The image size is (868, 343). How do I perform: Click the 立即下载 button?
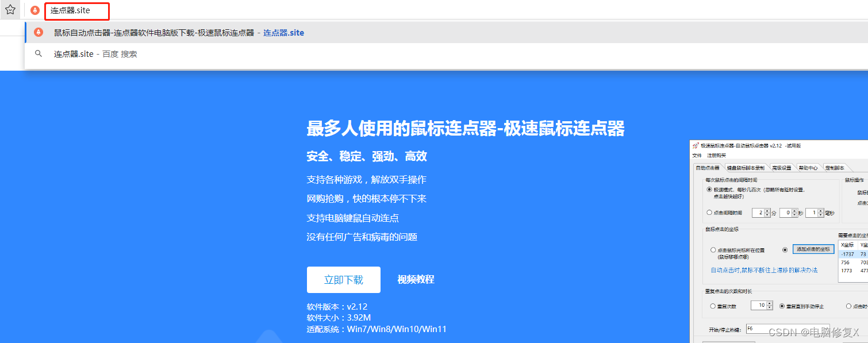pyautogui.click(x=344, y=280)
